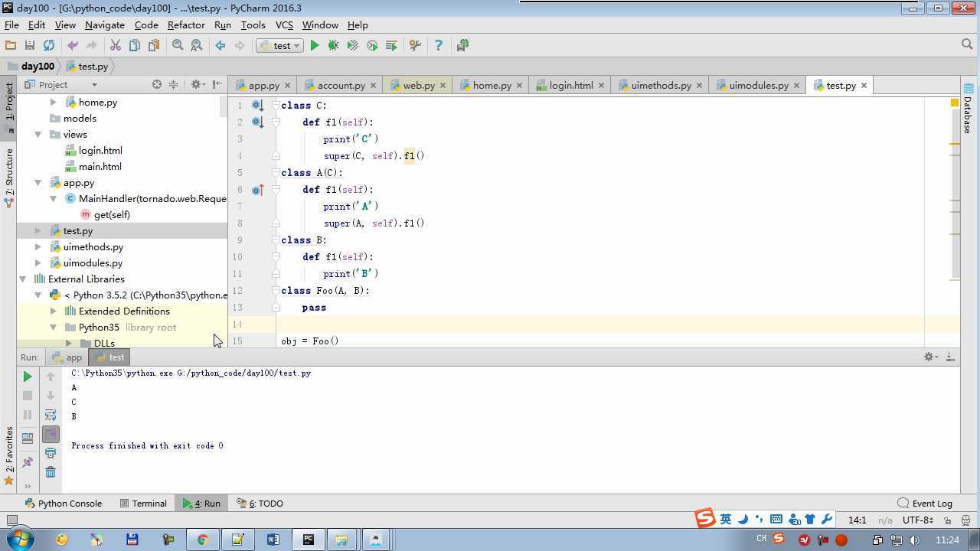Select get(self) method in project tree

tap(112, 215)
